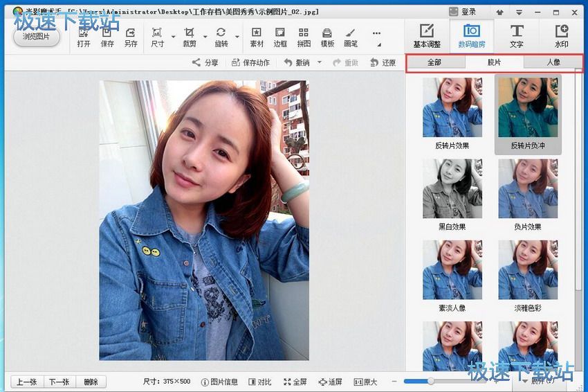
Task: Expand the small arrow below ellipsis
Action: tap(379, 45)
